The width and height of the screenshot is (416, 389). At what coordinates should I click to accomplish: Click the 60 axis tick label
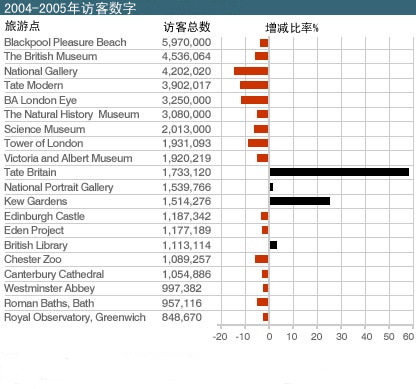[x=408, y=336]
